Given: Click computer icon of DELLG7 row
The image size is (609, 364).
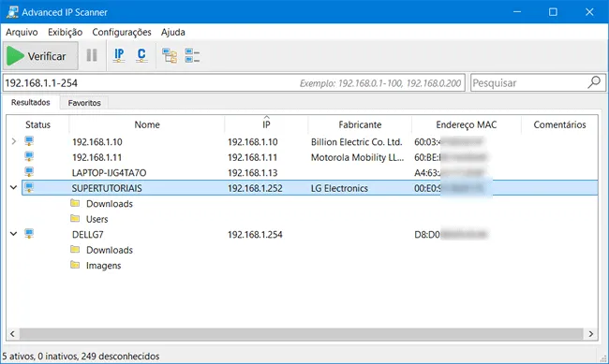Looking at the screenshot, I should pyautogui.click(x=29, y=234).
